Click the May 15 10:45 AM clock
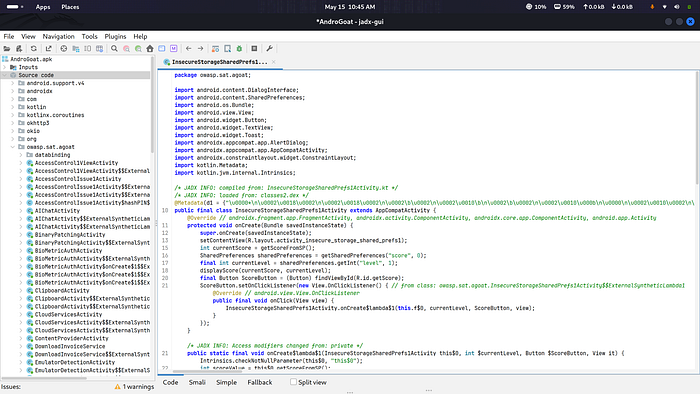 click(x=350, y=7)
